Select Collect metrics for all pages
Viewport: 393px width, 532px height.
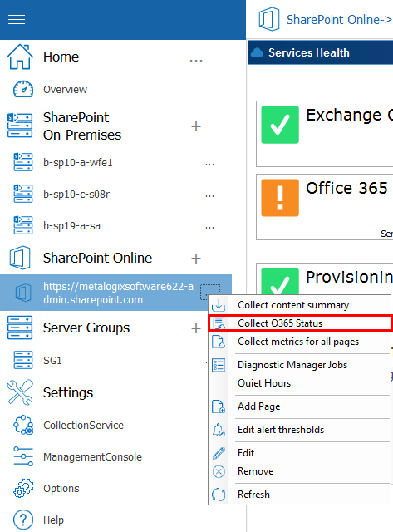tap(300, 342)
